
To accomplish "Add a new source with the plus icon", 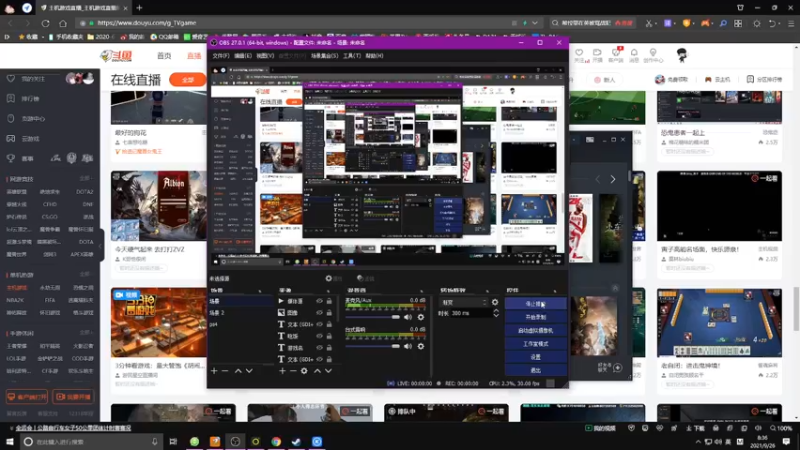I will tap(282, 371).
